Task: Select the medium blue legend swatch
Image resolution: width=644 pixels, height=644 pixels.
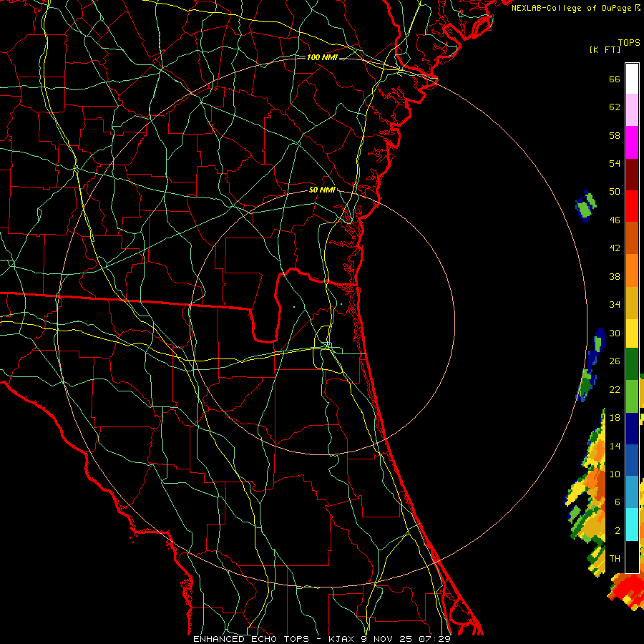Action: pyautogui.click(x=632, y=460)
